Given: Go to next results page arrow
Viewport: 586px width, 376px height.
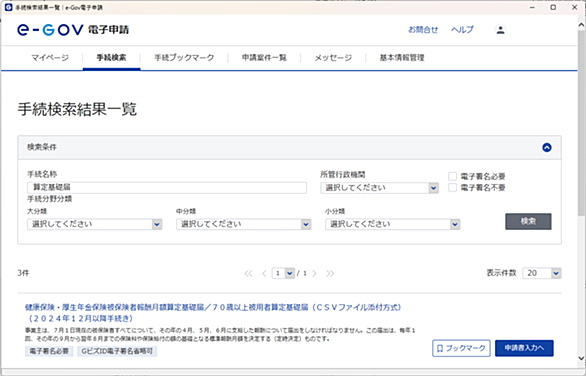Looking at the screenshot, I should [x=314, y=274].
